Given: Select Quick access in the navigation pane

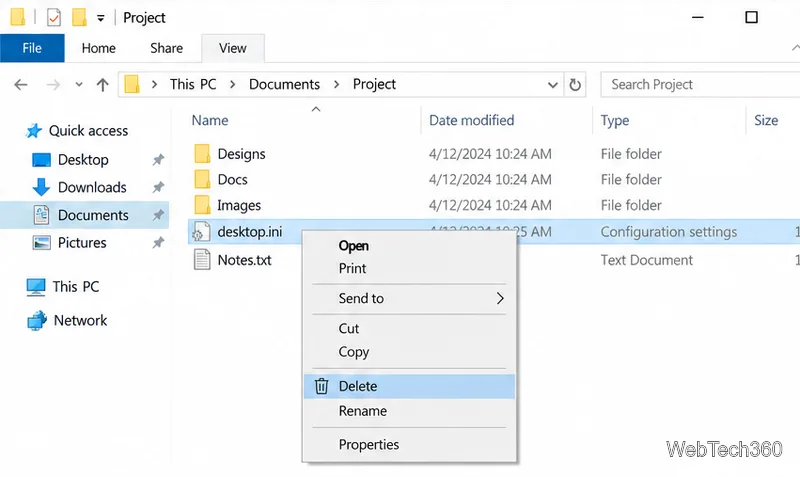Looking at the screenshot, I should 88,131.
